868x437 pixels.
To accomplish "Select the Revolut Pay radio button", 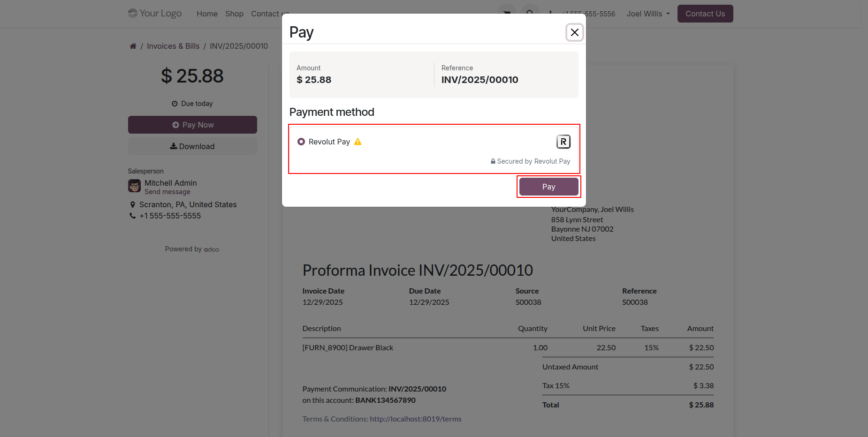I will coord(301,142).
